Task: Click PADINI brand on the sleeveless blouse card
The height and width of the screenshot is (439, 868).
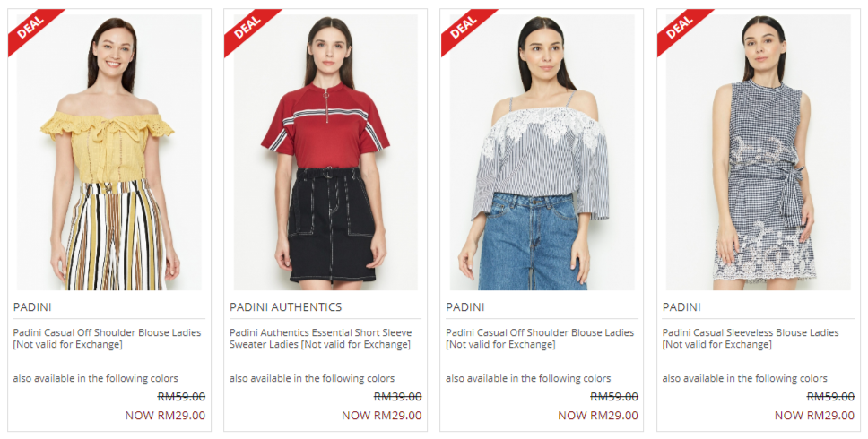Action: pos(681,307)
